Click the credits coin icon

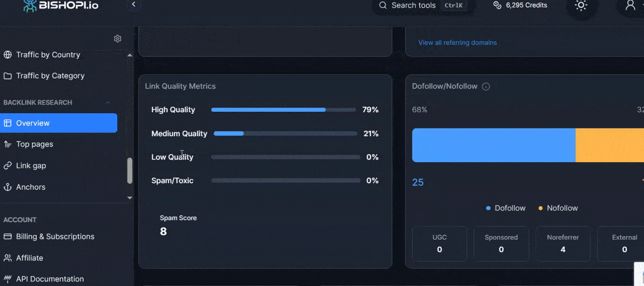[497, 5]
